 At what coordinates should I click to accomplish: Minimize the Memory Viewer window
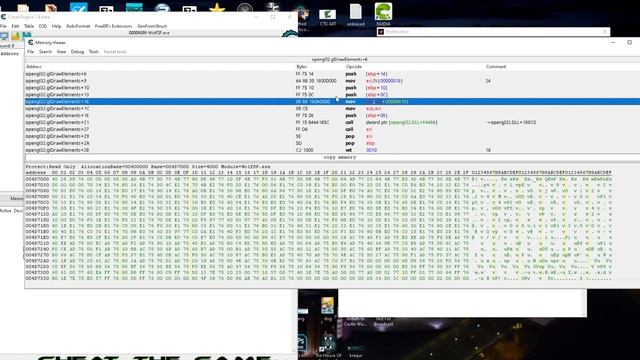613,42
